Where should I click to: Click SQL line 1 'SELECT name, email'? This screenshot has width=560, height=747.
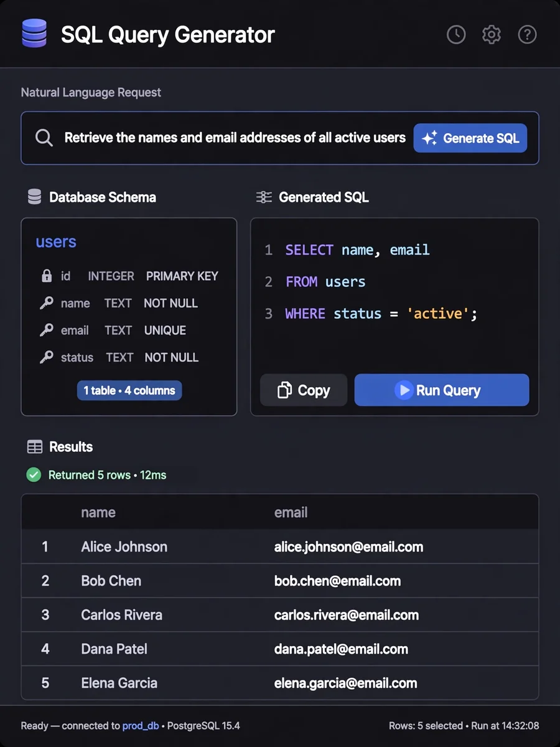tap(357, 250)
